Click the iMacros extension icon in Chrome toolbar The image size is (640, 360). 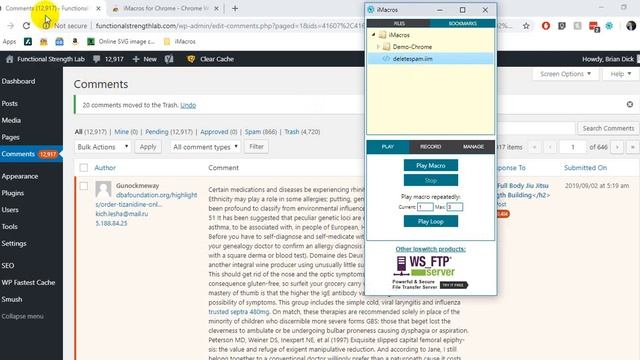pyautogui.click(x=609, y=26)
